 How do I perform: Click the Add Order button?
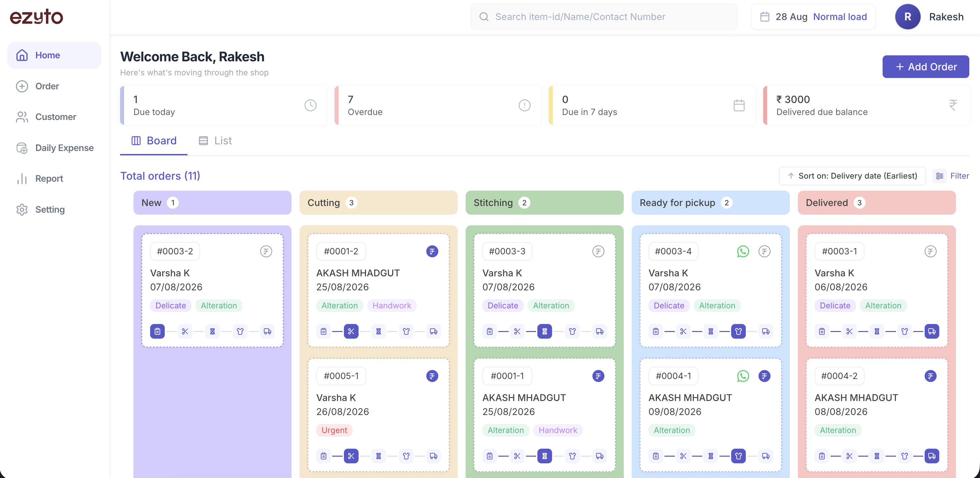(x=926, y=67)
